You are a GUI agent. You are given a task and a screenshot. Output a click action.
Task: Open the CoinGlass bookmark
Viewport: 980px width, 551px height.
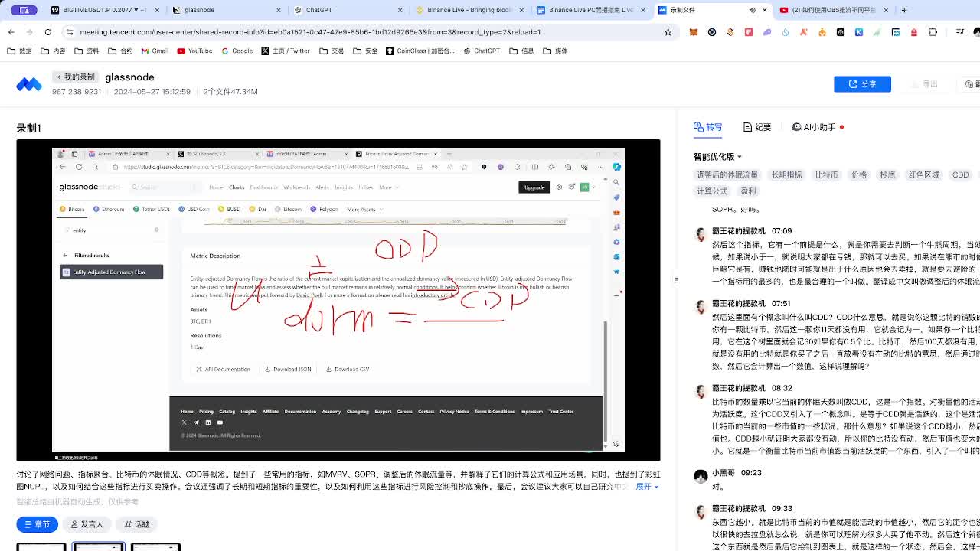[420, 51]
